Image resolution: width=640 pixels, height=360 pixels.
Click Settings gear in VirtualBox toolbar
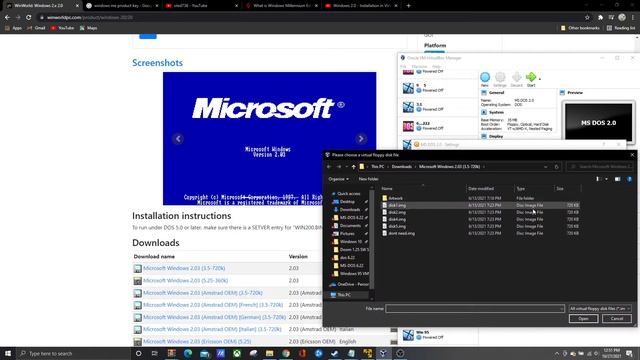coord(500,79)
